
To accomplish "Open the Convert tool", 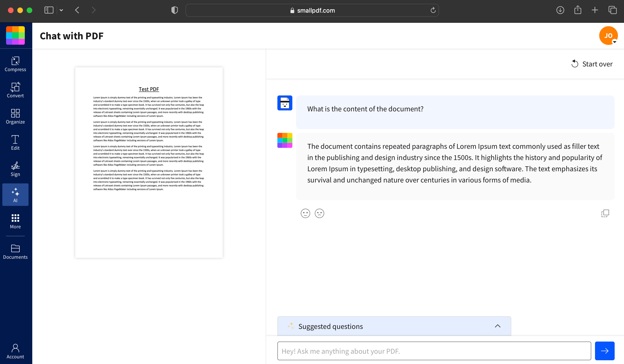I will (15, 90).
